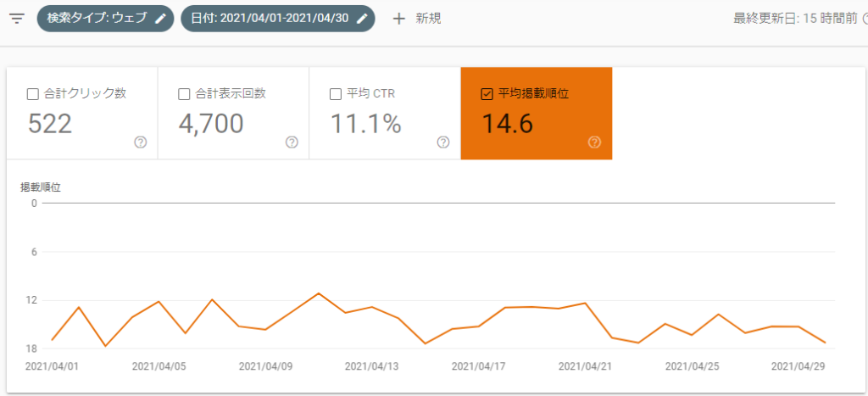
Task: Open help icon on 平均 CTR card
Action: pyautogui.click(x=442, y=142)
